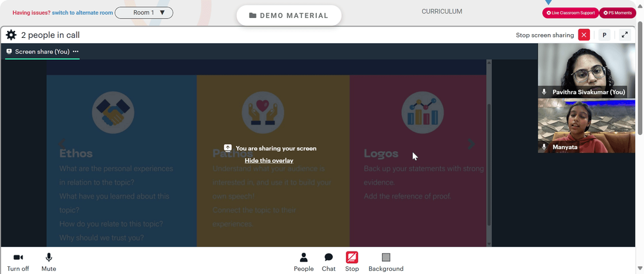This screenshot has height=274, width=644.
Task: Select Pavithra Sivakumar's video tile
Action: coord(587,71)
